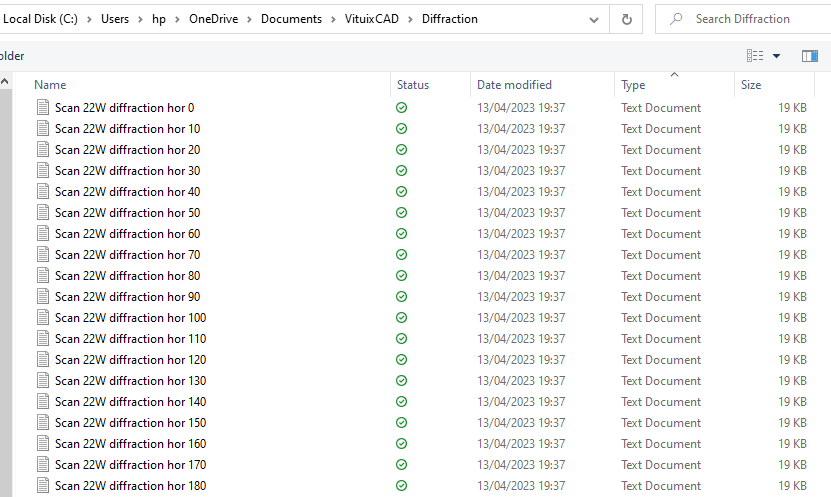Click VituixCAD in the breadcrumb path
The height and width of the screenshot is (497, 831).
click(372, 19)
